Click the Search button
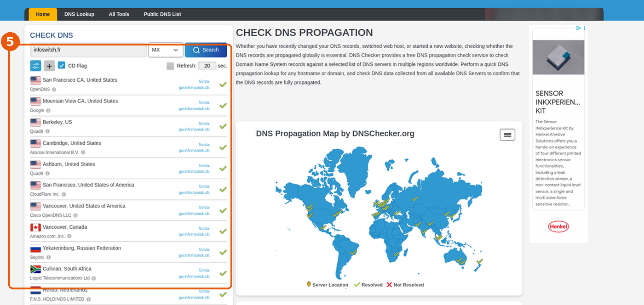This screenshot has width=644, height=305. (x=206, y=50)
